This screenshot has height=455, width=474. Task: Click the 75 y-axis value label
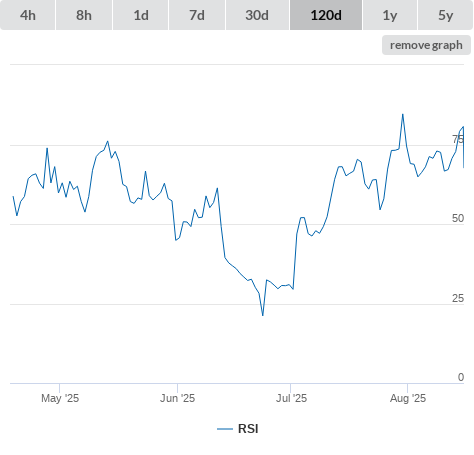point(458,139)
